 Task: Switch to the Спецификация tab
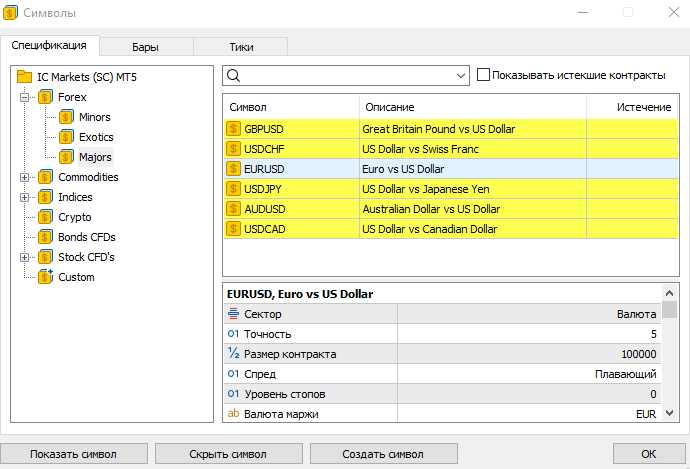point(49,45)
